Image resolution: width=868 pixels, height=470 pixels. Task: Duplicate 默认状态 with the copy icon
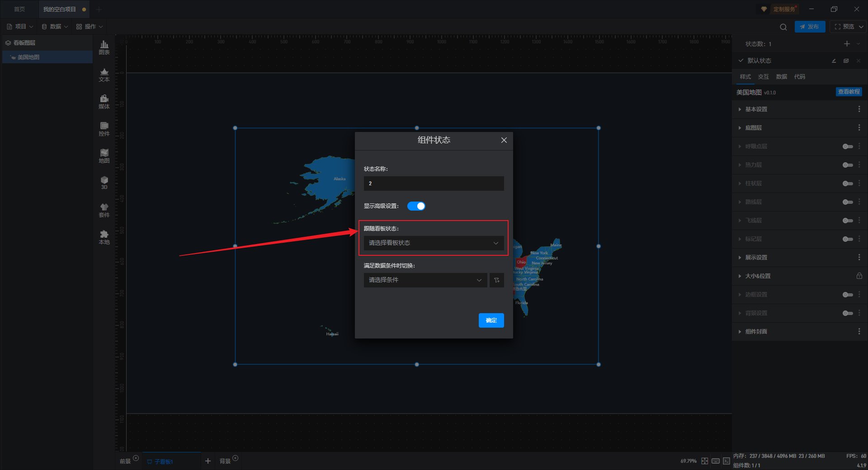pos(846,61)
